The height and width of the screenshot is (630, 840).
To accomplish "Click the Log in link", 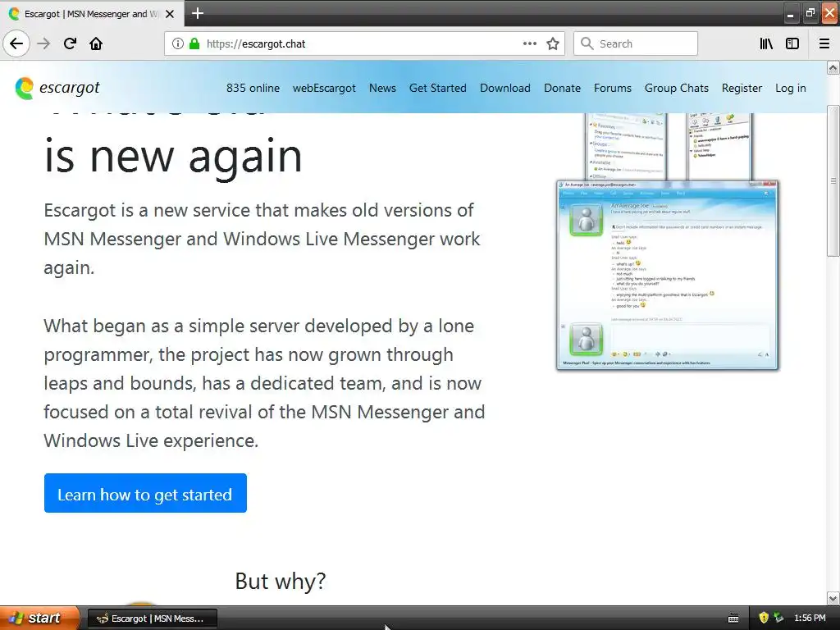I will [x=791, y=88].
